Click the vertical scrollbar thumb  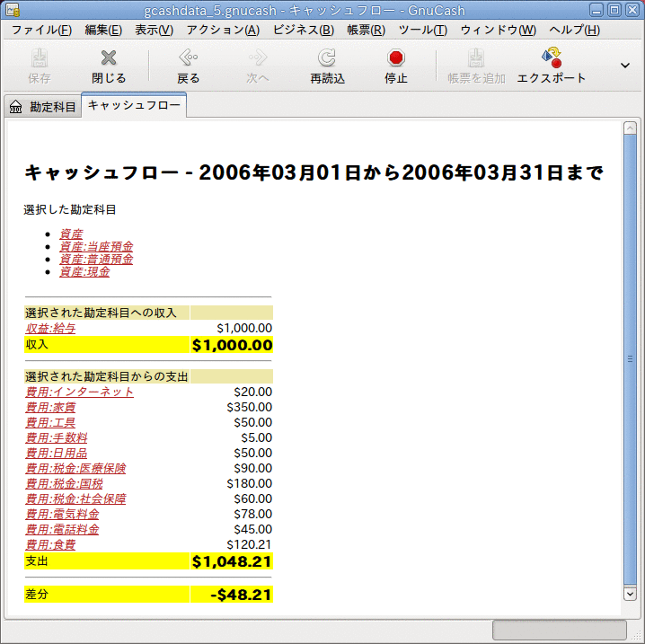click(630, 359)
